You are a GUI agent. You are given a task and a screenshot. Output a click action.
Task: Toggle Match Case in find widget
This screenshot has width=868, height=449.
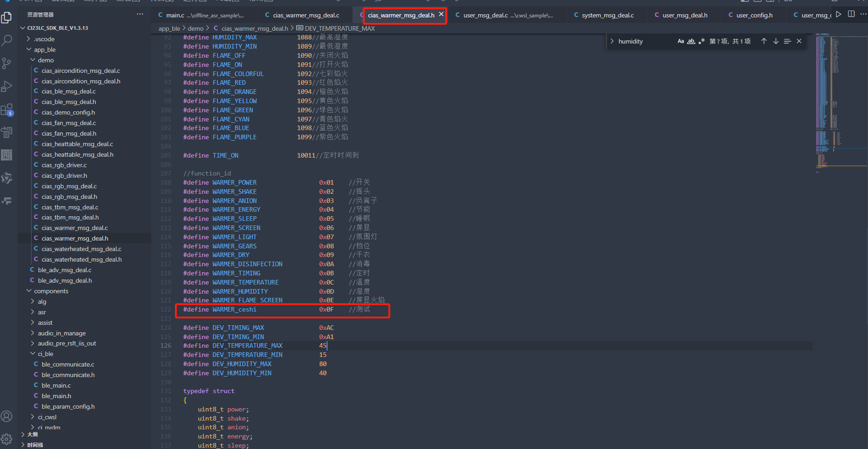681,41
